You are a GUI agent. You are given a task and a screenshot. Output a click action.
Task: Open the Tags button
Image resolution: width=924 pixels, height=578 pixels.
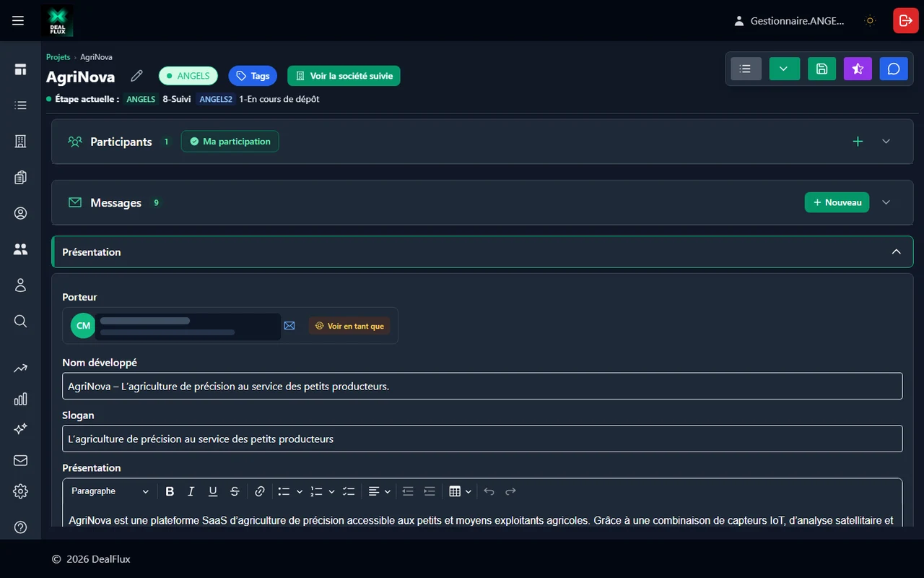pyautogui.click(x=253, y=76)
